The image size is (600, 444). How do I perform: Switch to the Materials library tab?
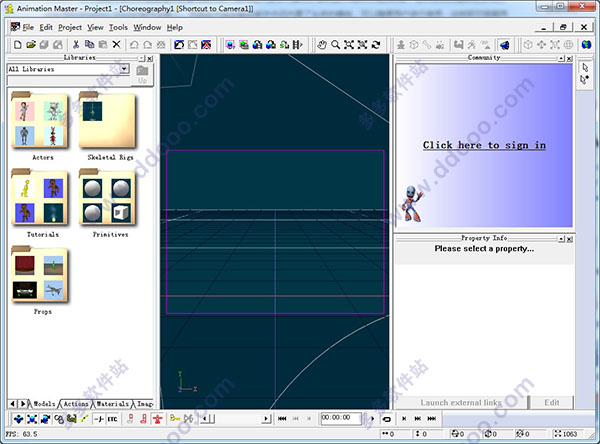112,404
